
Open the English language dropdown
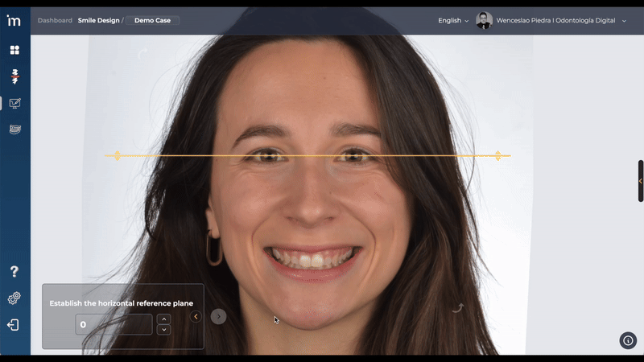coord(453,20)
